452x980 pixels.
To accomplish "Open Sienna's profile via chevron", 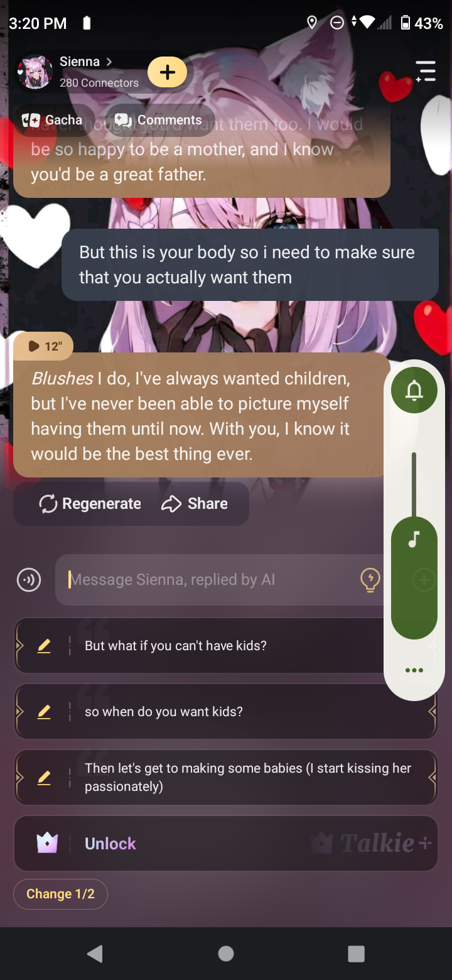I will pos(109,62).
